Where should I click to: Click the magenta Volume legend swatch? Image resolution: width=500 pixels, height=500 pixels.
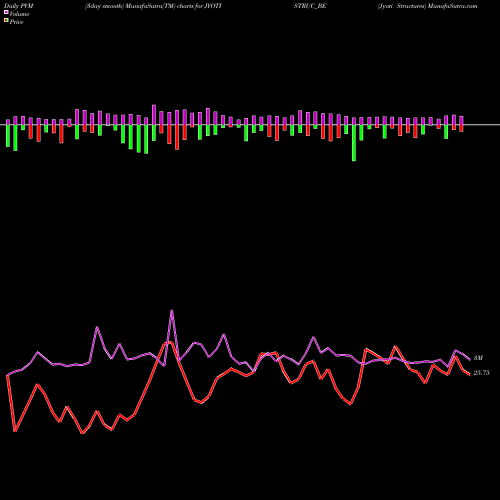6,13
